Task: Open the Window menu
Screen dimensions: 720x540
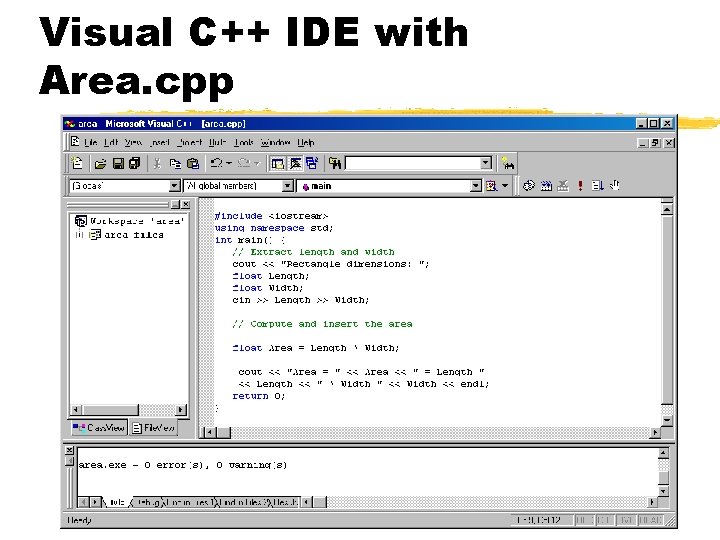Action: click(276, 142)
